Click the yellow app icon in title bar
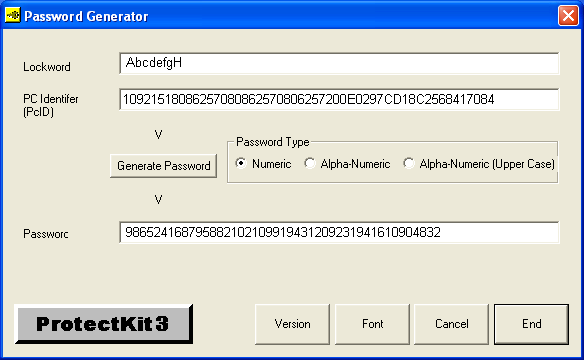This screenshot has height=360, width=584. point(13,15)
